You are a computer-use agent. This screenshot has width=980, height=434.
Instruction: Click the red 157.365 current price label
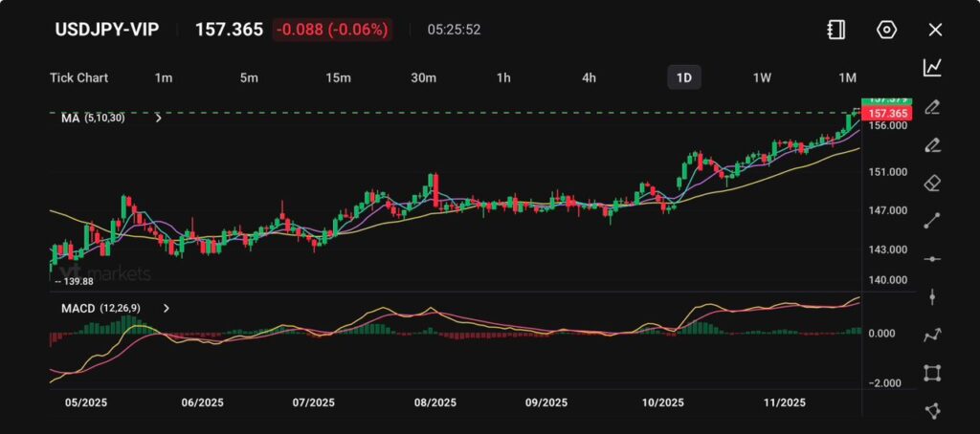pos(886,114)
